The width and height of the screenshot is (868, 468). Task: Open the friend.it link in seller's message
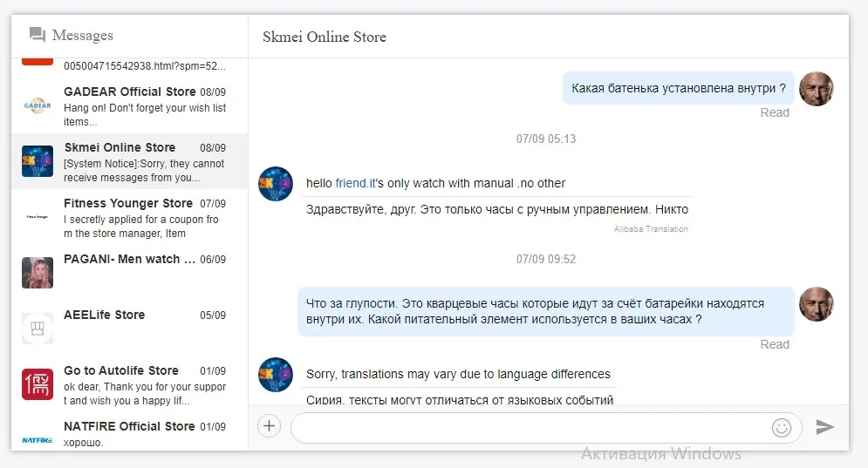tap(355, 183)
